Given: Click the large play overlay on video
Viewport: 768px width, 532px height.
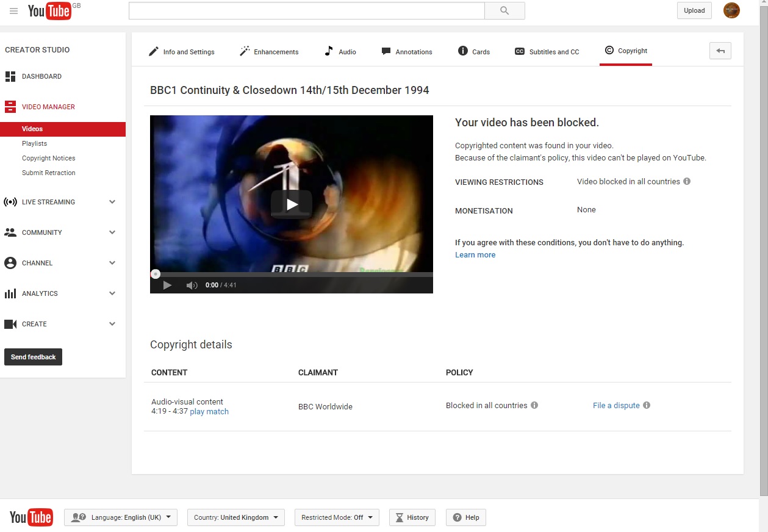Looking at the screenshot, I should point(292,204).
